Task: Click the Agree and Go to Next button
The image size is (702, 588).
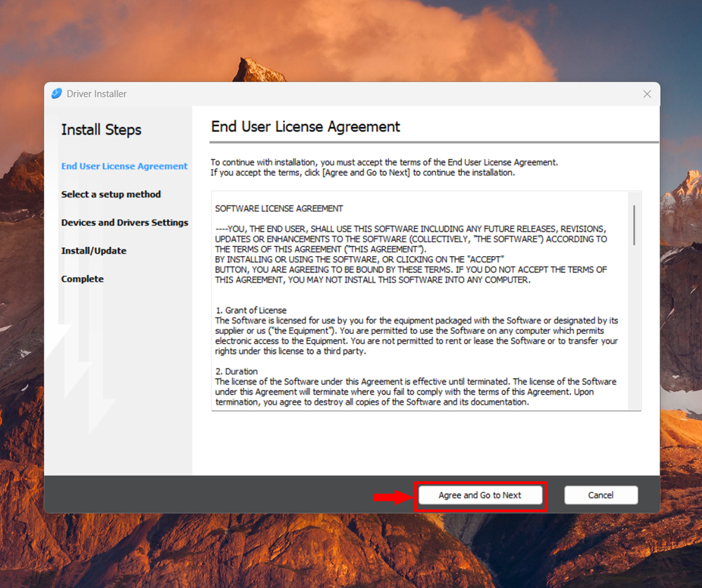Action: pos(480,495)
